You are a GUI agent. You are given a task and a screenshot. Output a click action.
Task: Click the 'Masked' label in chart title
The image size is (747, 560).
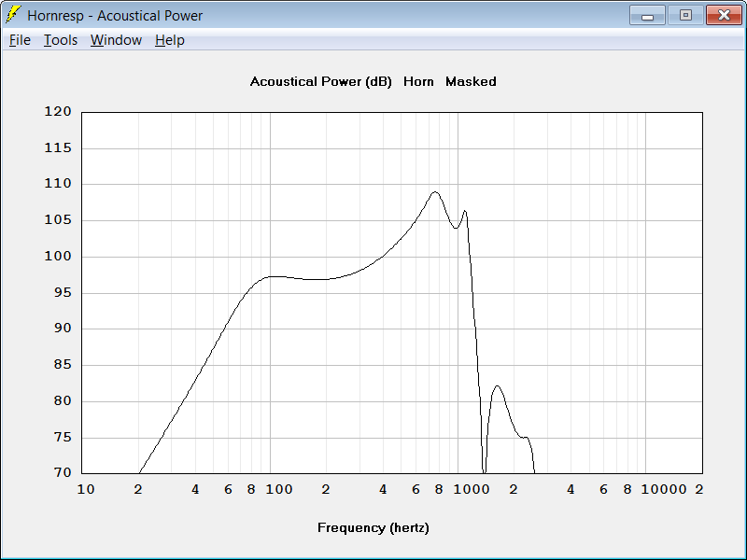click(x=471, y=82)
